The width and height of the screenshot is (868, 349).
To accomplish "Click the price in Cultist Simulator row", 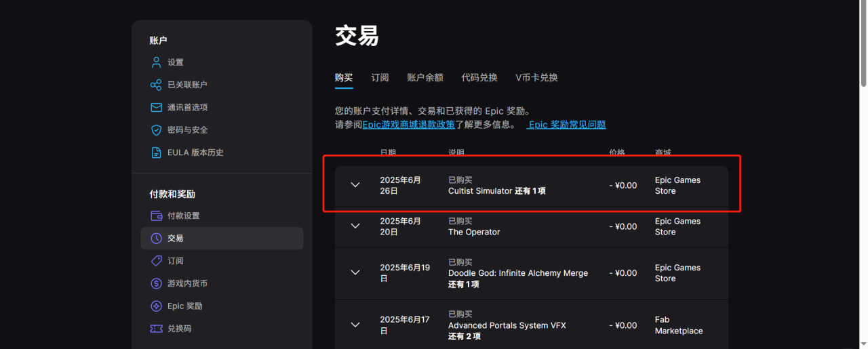I will click(623, 186).
